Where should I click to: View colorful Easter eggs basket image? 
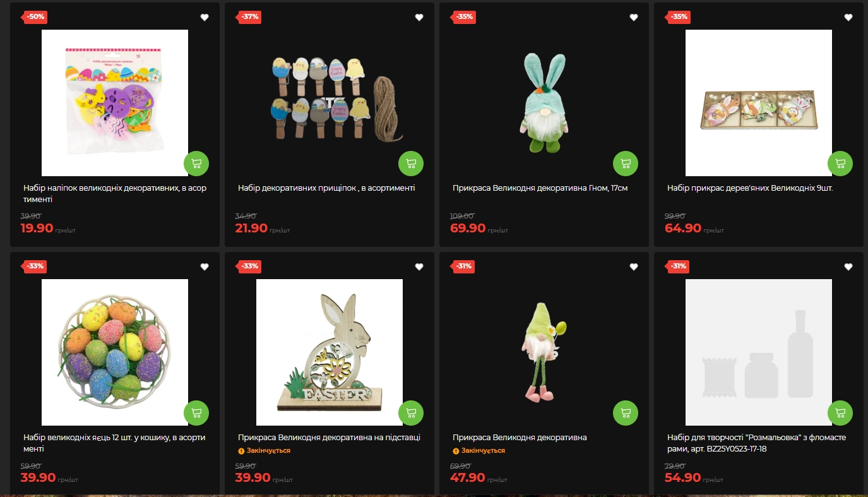tap(115, 352)
